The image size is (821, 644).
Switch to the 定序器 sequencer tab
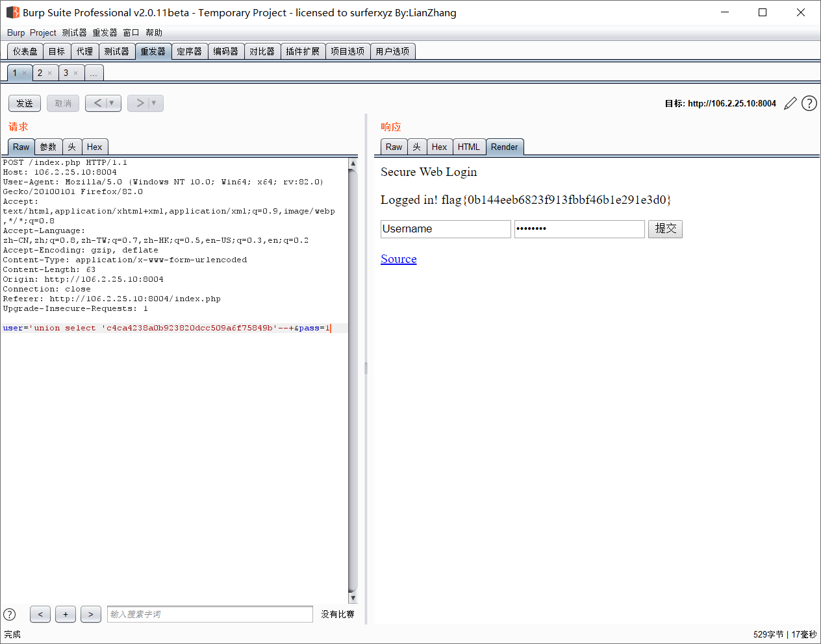coord(190,51)
